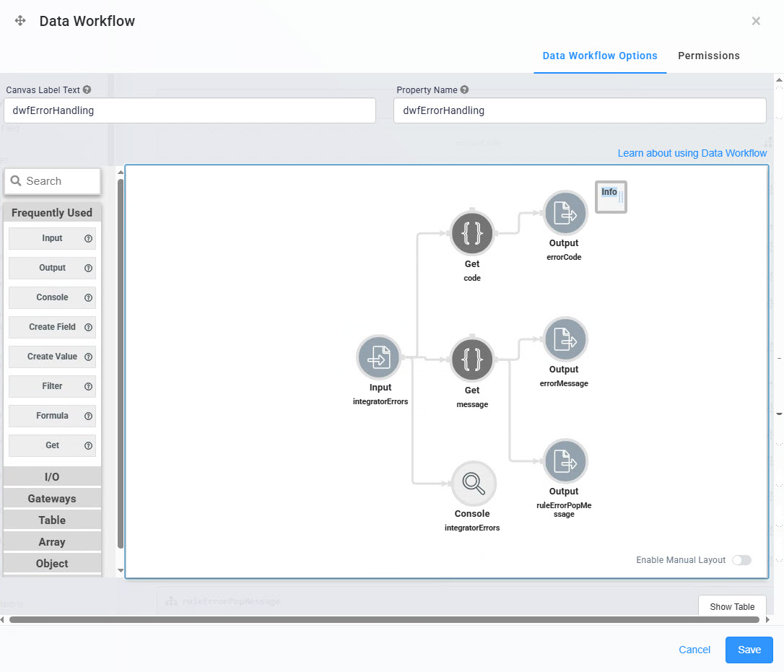Expand the Gateways operator category
The height and width of the screenshot is (672, 784).
52,498
